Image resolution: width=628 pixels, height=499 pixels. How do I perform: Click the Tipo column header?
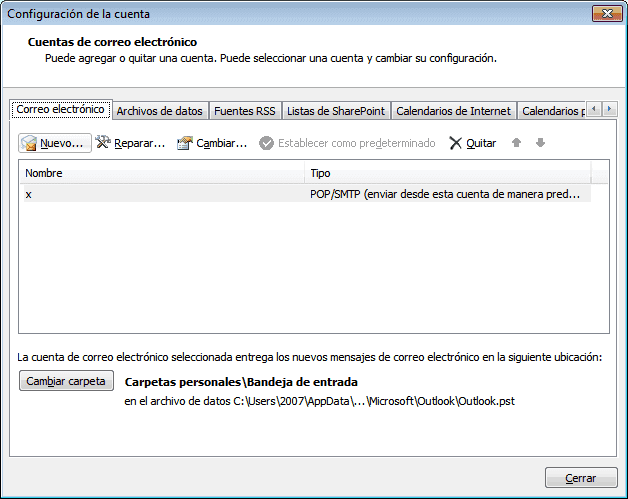447,174
